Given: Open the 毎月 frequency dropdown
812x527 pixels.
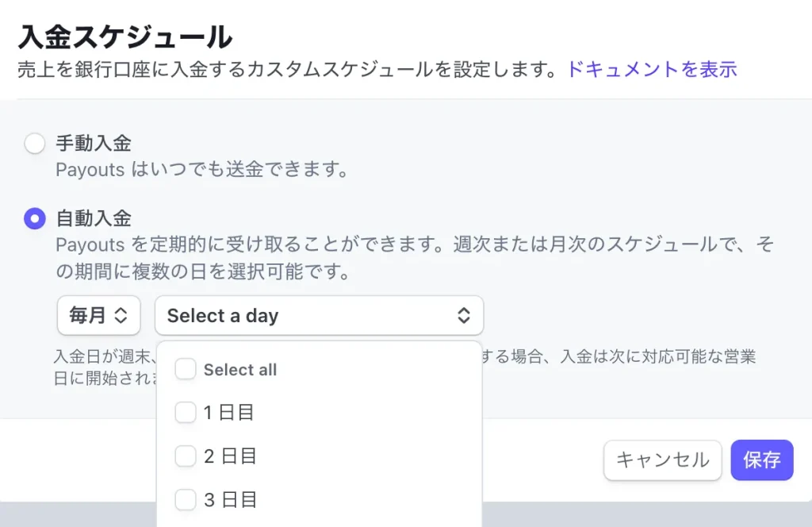Looking at the screenshot, I should pos(98,316).
